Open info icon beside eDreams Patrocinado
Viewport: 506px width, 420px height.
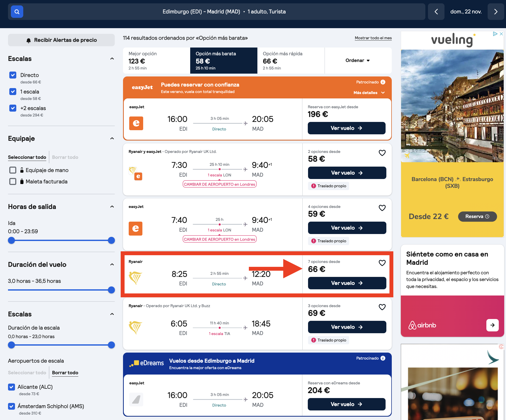[x=383, y=358]
